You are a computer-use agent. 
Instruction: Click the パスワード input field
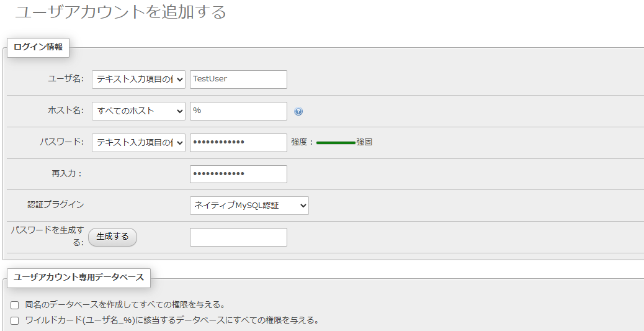tap(238, 143)
